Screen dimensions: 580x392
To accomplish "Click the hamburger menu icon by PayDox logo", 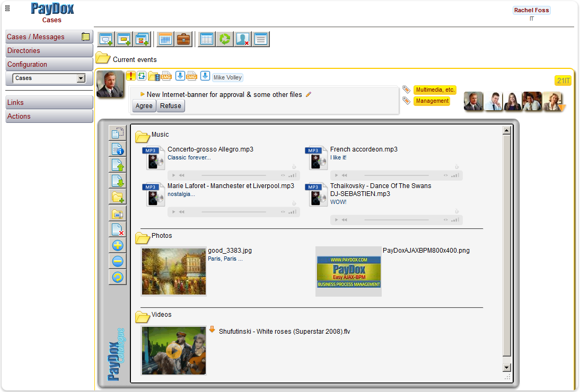I will click(x=7, y=8).
